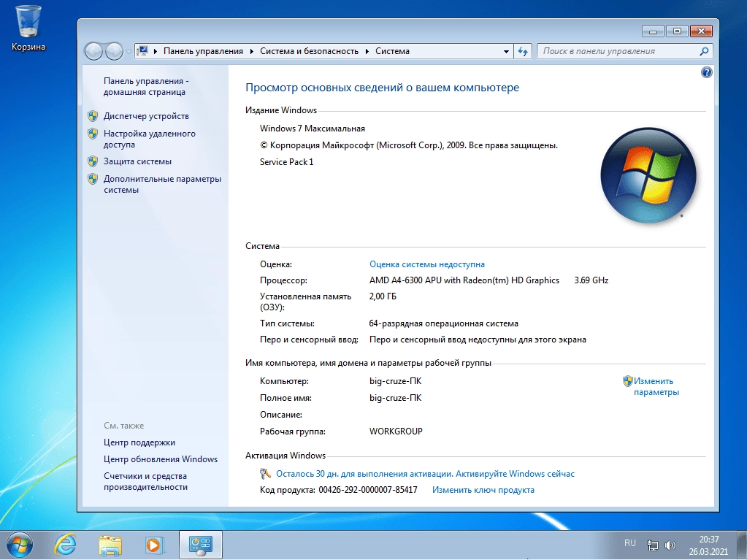Select Система и безопасность breadcrumb
The height and width of the screenshot is (560, 747).
coord(309,51)
